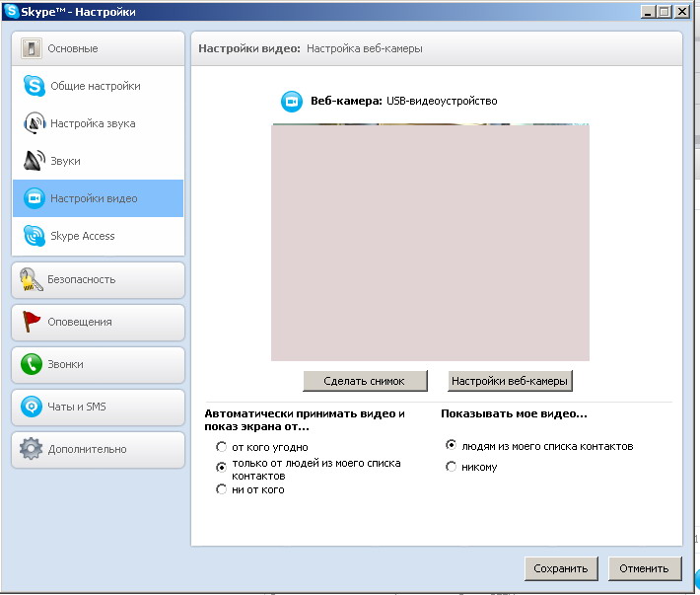Click the camera icon for Настройки видео
This screenshot has height=595, width=700.
(35, 198)
